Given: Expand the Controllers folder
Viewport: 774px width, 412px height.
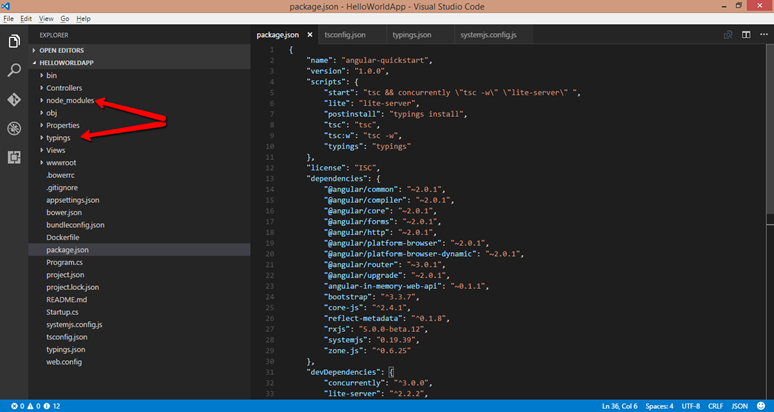Looking at the screenshot, I should coord(64,88).
